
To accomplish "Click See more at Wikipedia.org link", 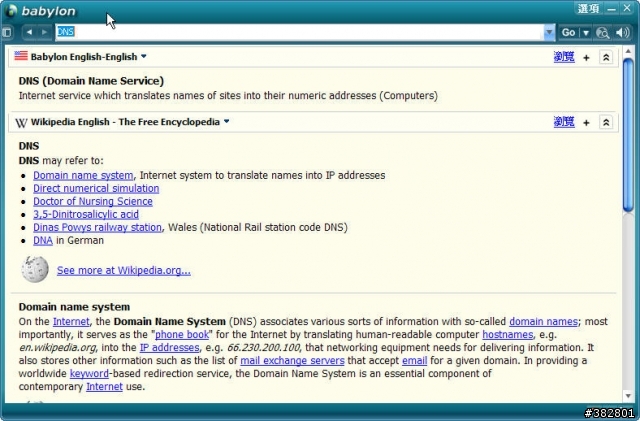I will [124, 270].
